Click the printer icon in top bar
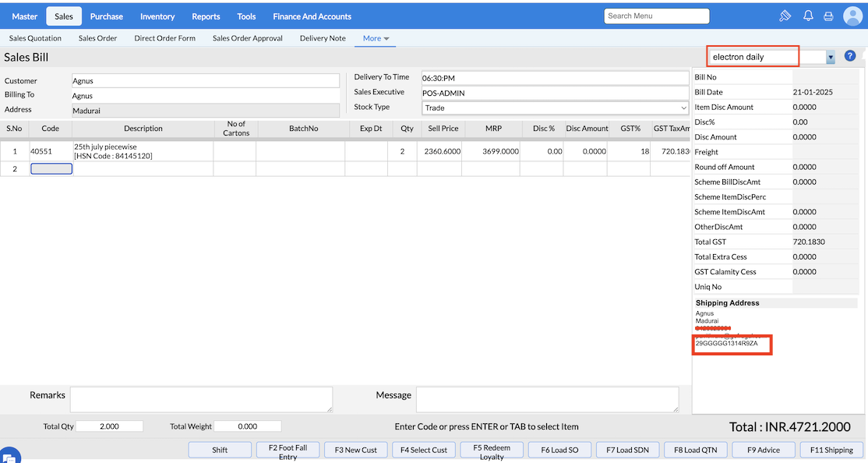Image resolution: width=868 pixels, height=463 pixels. [x=828, y=16]
